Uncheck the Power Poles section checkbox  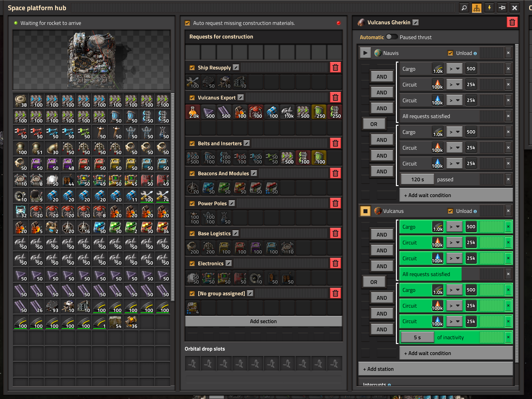click(x=192, y=203)
